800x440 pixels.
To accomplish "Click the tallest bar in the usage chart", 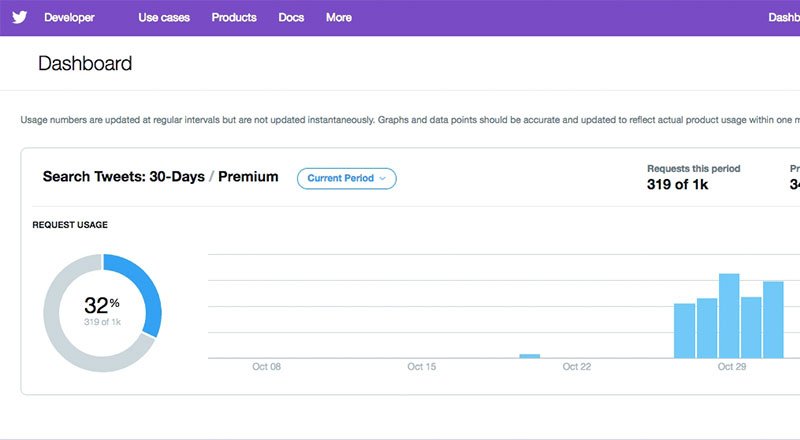I will (729, 315).
